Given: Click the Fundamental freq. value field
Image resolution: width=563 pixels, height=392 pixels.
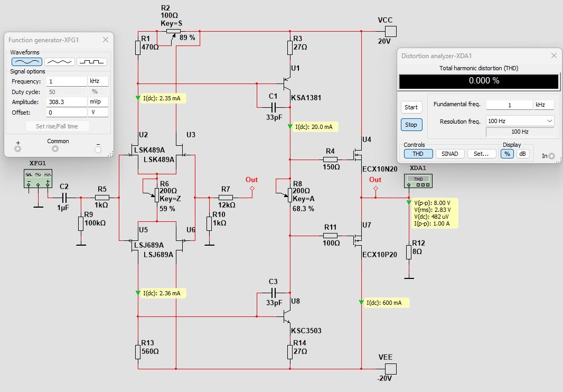Looking at the screenshot, I should [510, 105].
